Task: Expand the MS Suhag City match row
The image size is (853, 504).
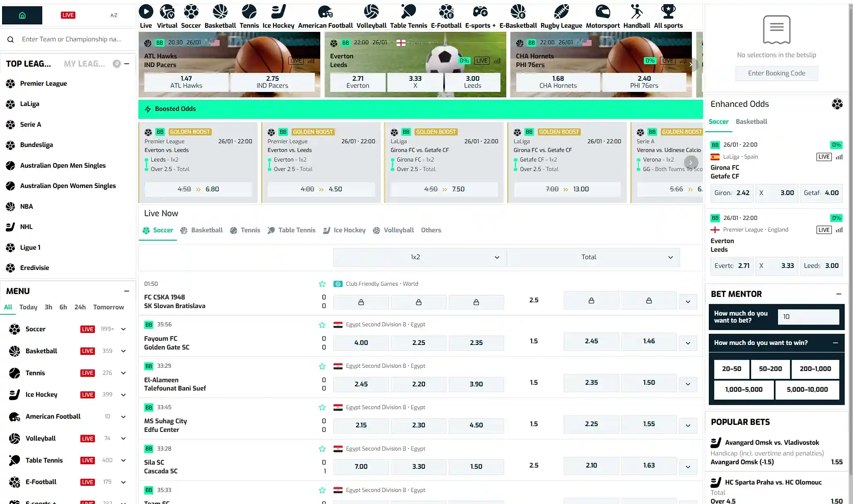Action: coord(688,425)
